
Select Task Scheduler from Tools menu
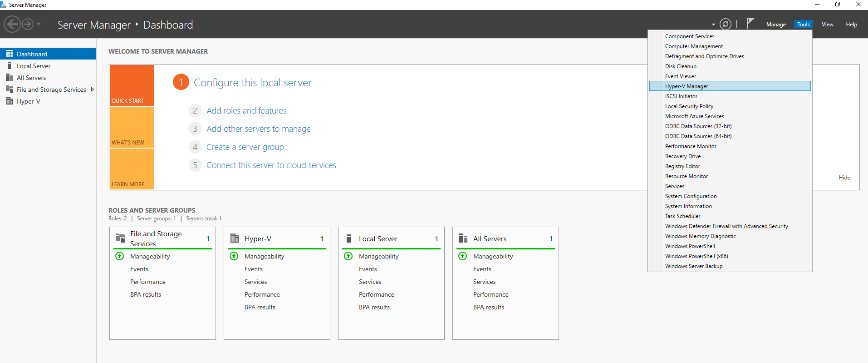730,216
